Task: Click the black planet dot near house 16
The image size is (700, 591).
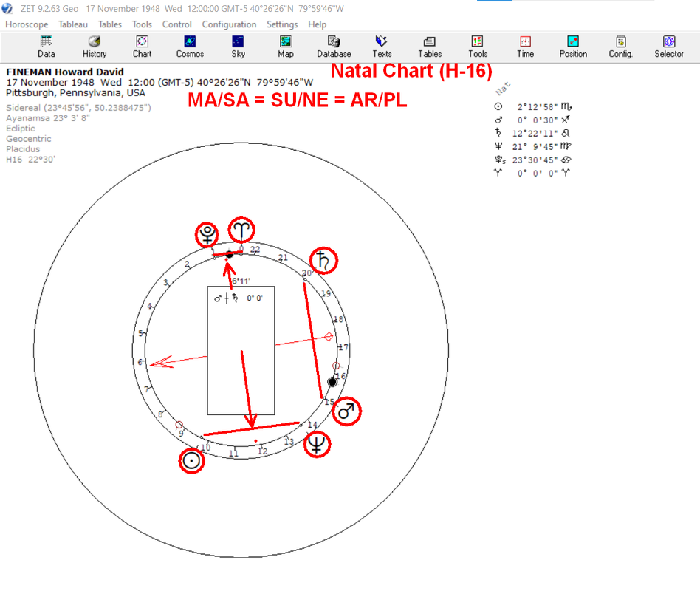Action: [x=332, y=382]
